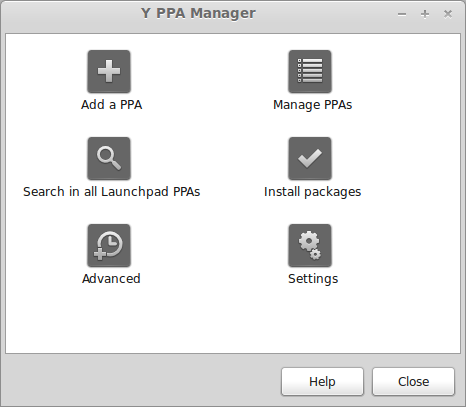Click the Help button
The image size is (466, 407).
(x=322, y=382)
